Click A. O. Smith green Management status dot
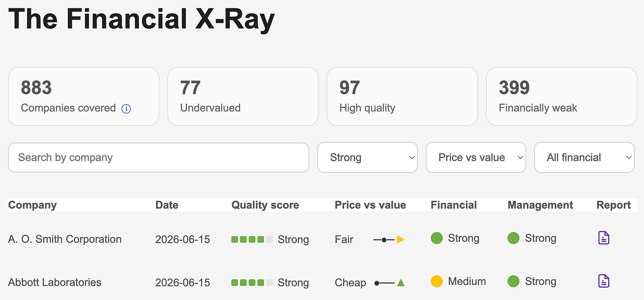 514,238
